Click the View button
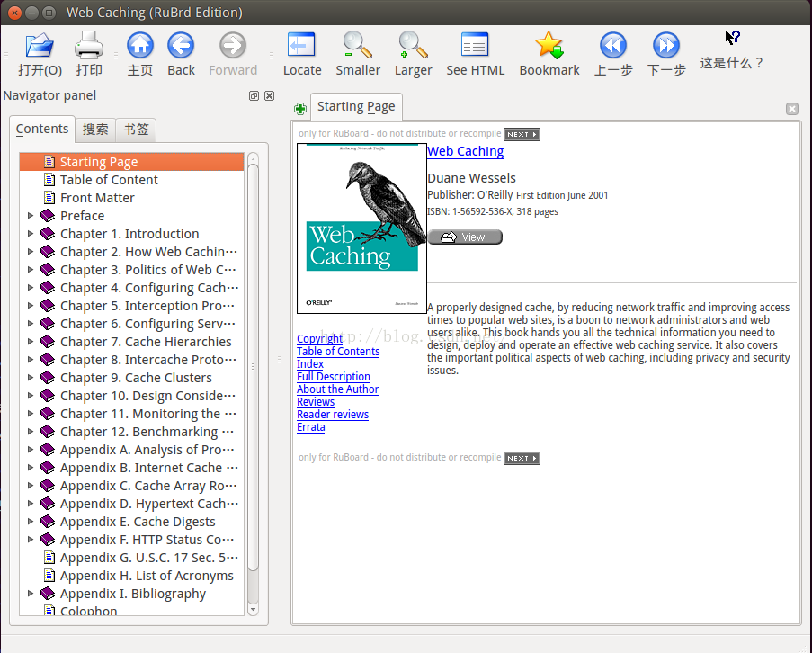812x653 pixels. 465,237
